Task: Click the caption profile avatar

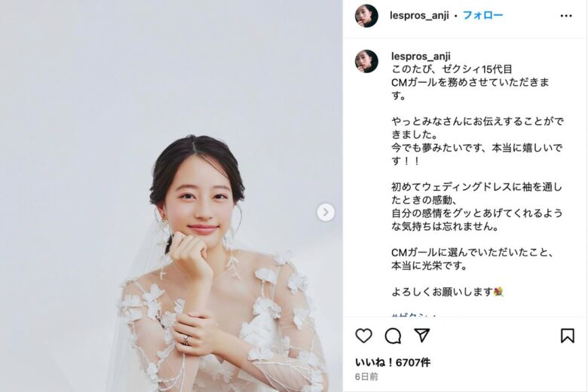Action: [x=366, y=61]
